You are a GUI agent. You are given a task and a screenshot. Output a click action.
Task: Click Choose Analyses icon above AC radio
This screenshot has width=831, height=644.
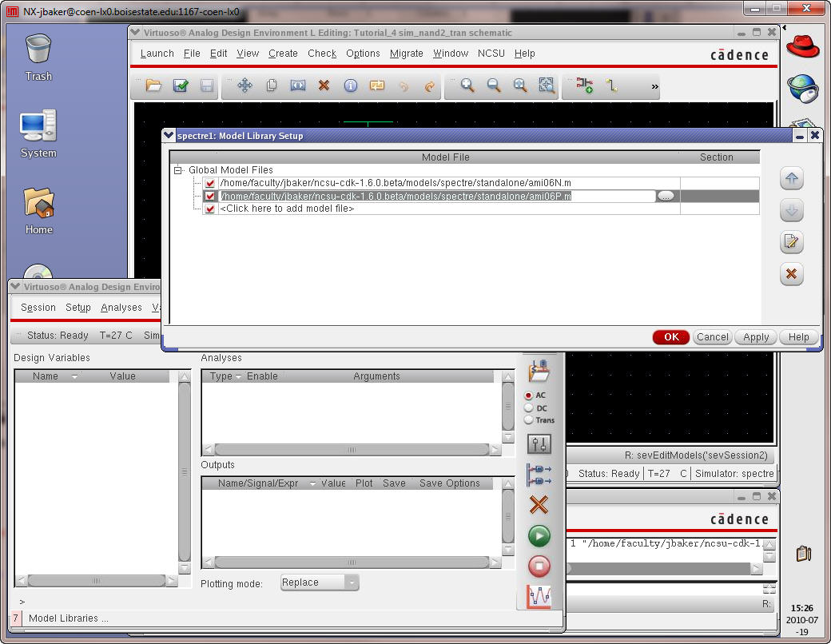539,371
